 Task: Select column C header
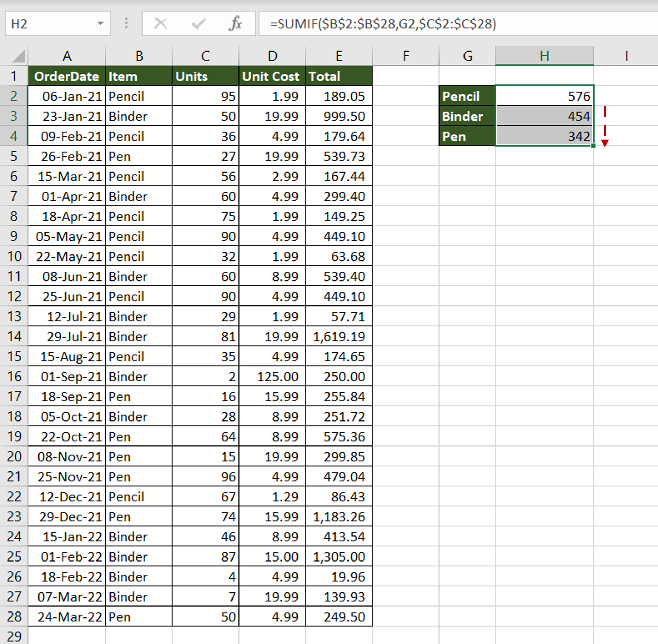pyautogui.click(x=205, y=56)
